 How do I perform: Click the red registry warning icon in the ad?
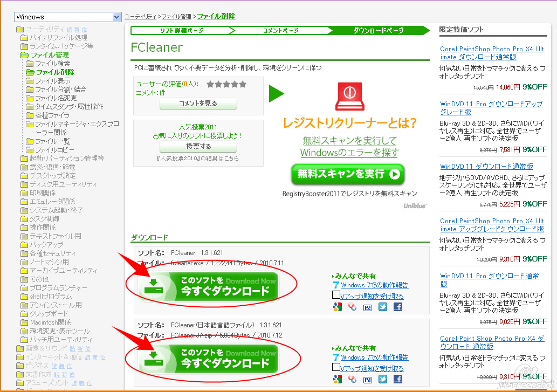350,96
